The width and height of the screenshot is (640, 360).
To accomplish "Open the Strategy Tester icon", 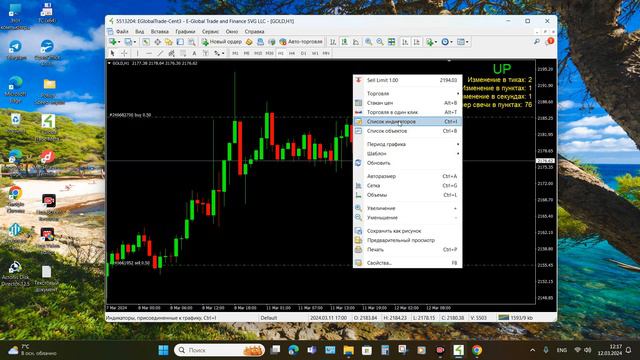I will pos(191,42).
